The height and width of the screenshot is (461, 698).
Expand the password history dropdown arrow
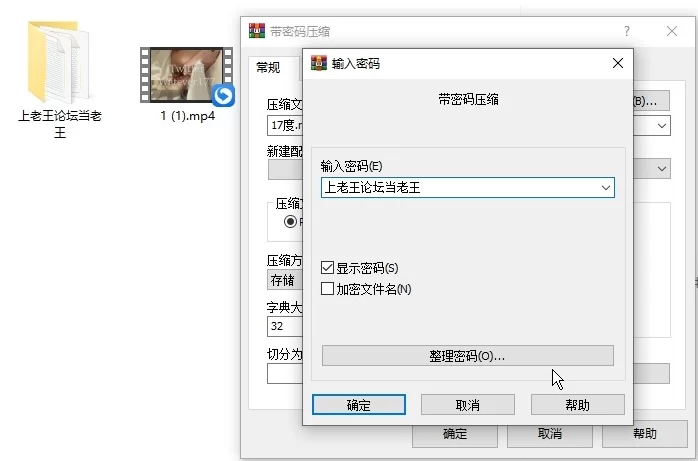605,188
